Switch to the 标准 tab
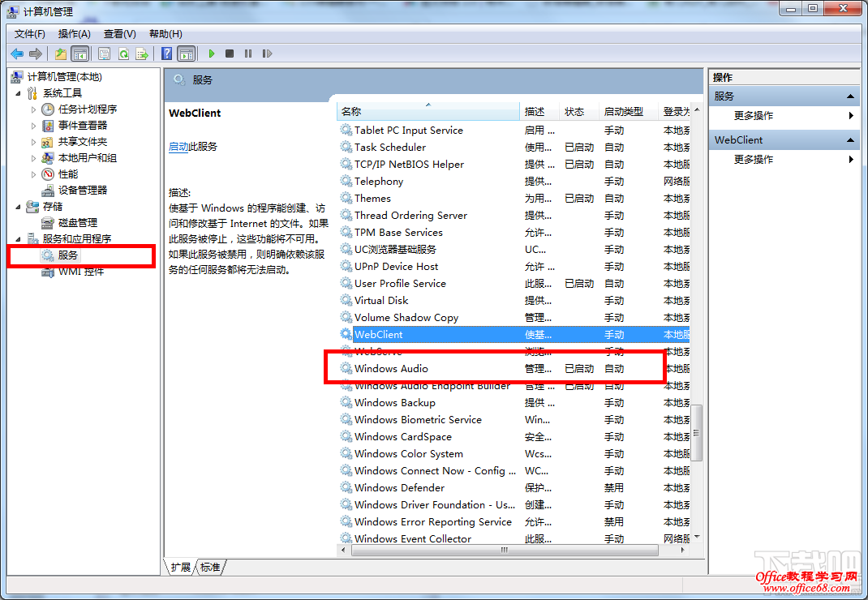 pyautogui.click(x=210, y=567)
